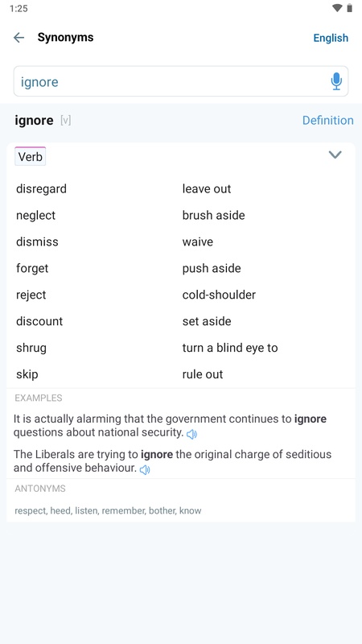Viewport: 362px width, 644px height.
Task: Play audio for Liberals example sentence
Action: (x=145, y=469)
